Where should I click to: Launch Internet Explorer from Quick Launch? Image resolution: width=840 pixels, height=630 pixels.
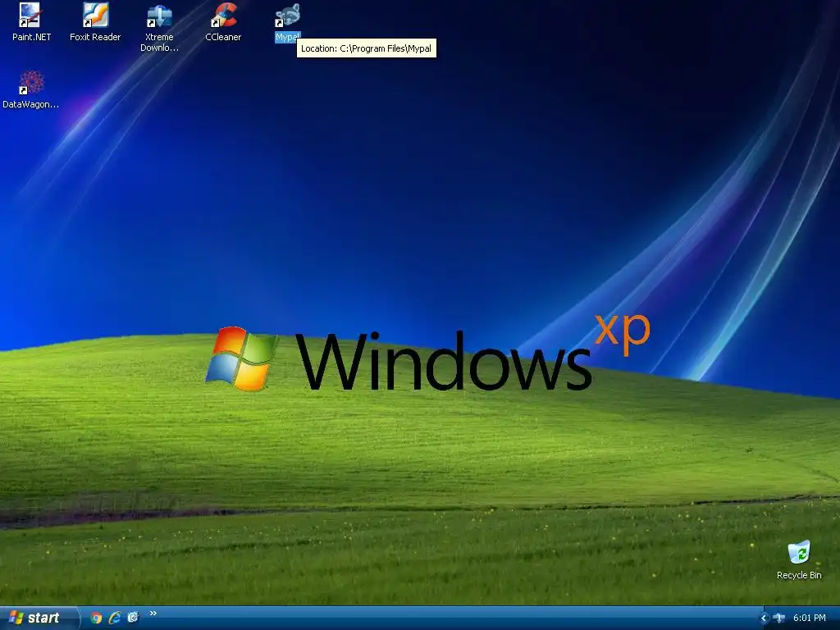[x=115, y=618]
